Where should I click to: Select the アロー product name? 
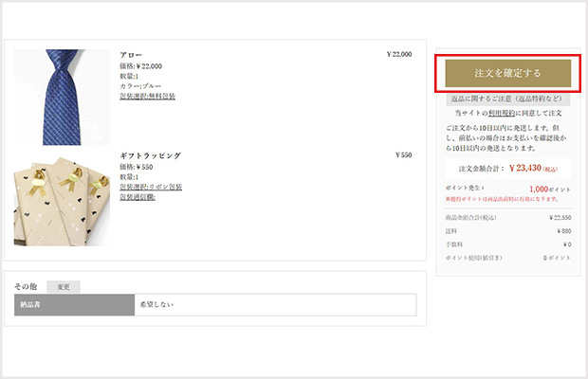[x=131, y=55]
